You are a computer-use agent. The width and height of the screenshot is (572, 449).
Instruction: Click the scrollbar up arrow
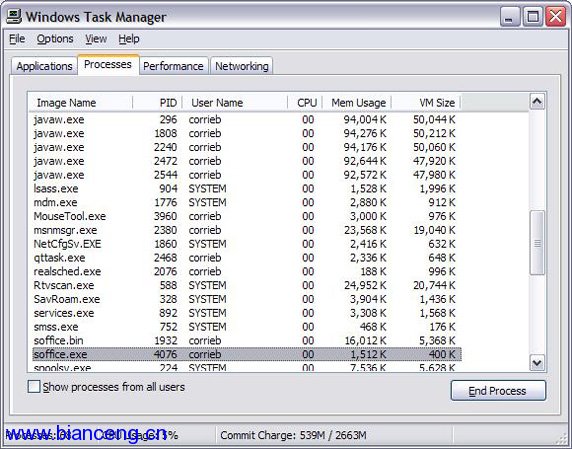[537, 102]
